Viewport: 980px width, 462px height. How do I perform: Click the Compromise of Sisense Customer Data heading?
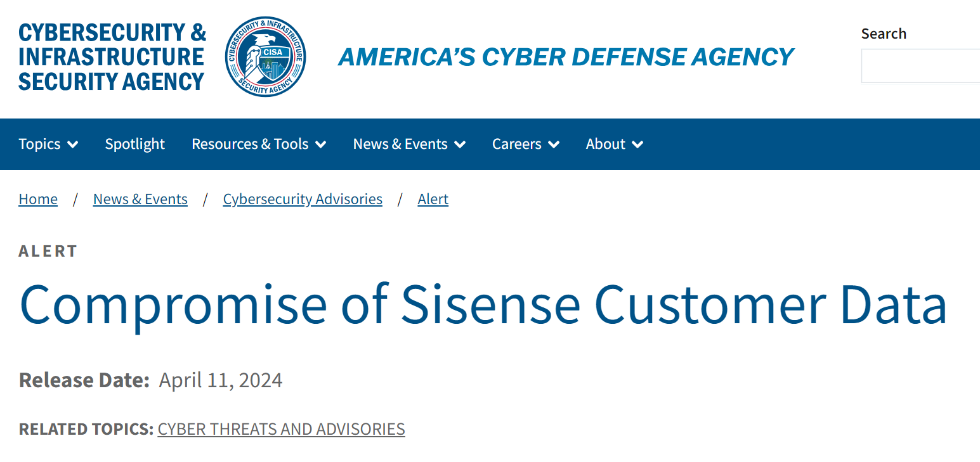pyautogui.click(x=483, y=305)
